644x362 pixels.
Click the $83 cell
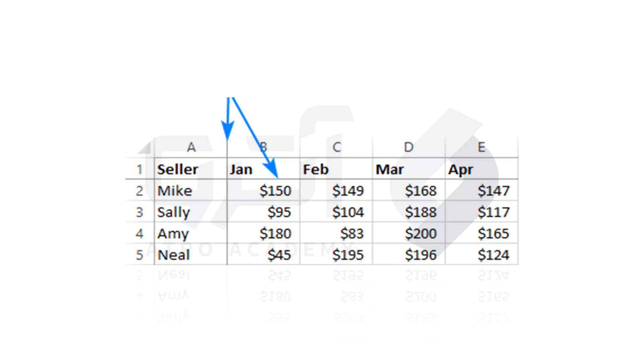click(336, 233)
